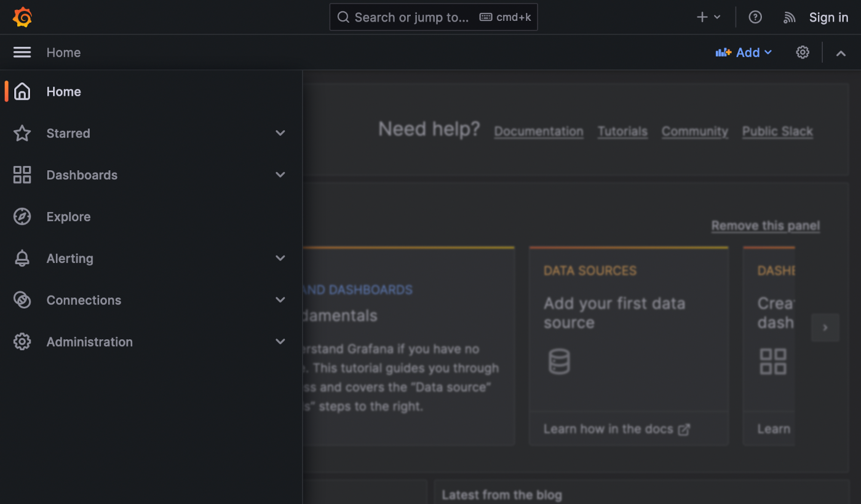Click the Administration gear icon

click(22, 342)
